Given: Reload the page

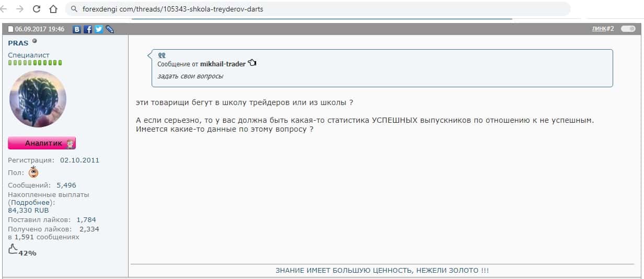Looking at the screenshot, I should click(x=37, y=9).
